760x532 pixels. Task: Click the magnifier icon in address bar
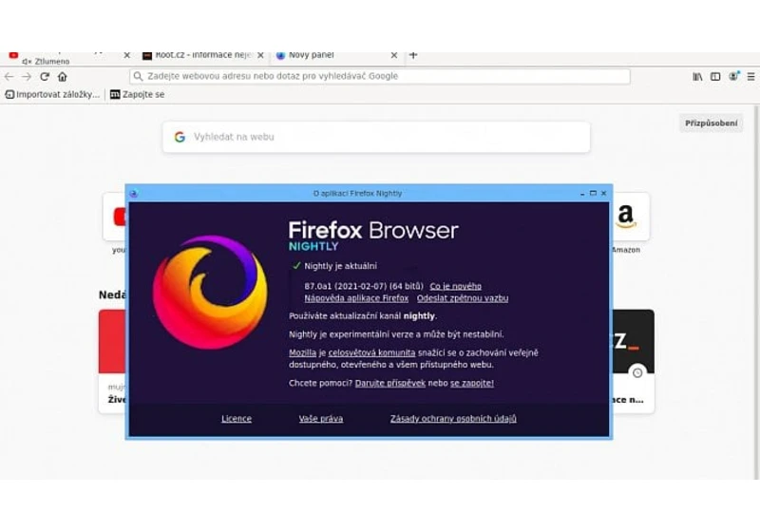pyautogui.click(x=138, y=76)
